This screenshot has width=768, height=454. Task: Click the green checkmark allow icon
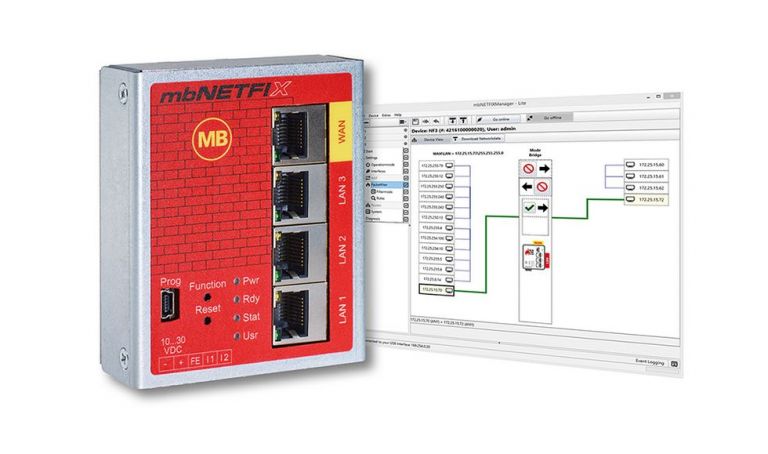click(x=529, y=208)
